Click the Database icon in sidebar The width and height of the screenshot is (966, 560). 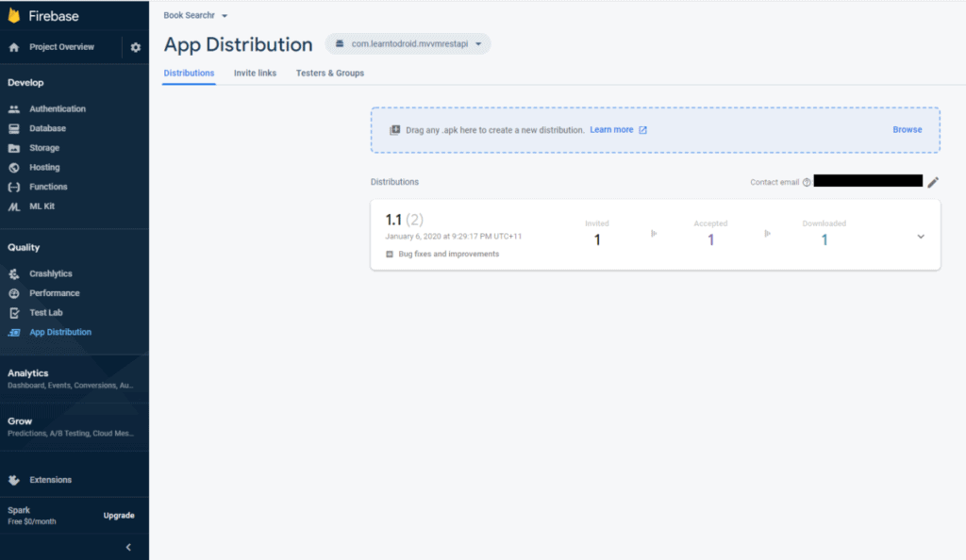14,128
